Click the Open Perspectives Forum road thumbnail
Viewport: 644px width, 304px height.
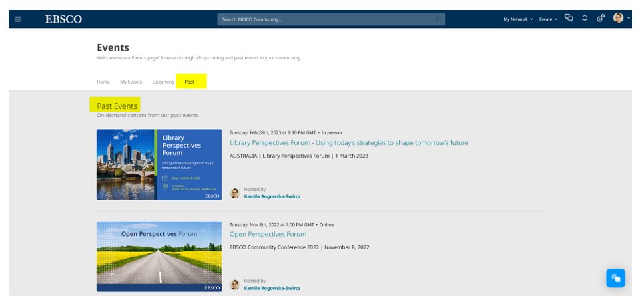(x=159, y=256)
